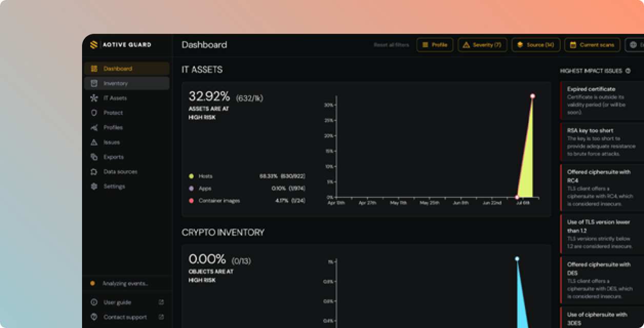Click the Active Guard logo icon

(93, 45)
